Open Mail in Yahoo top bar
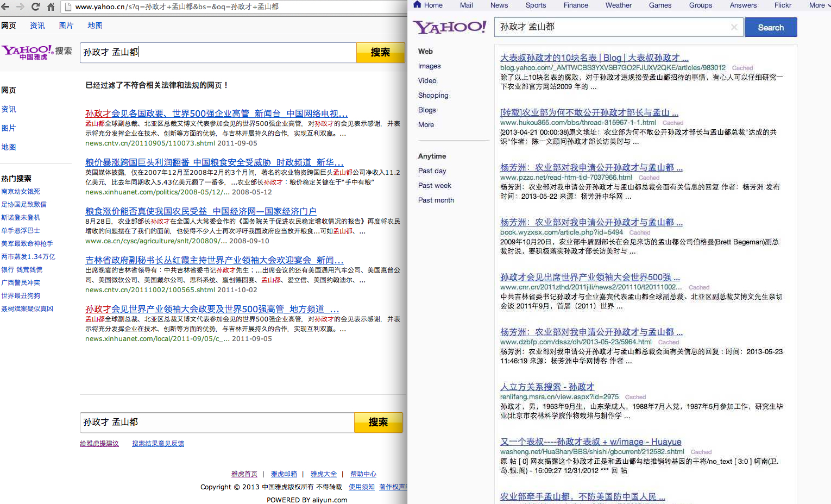 [466, 5]
